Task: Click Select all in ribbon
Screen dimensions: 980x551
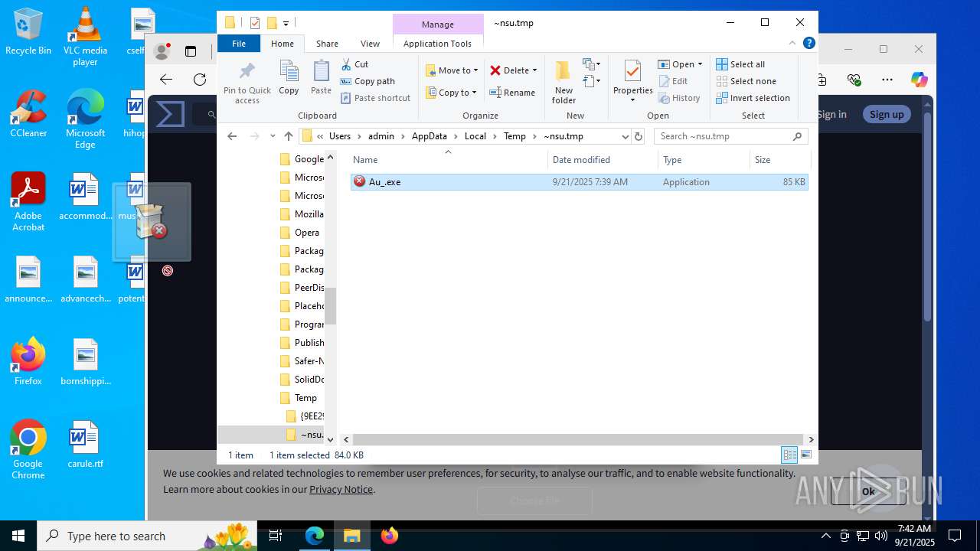Action: point(740,64)
